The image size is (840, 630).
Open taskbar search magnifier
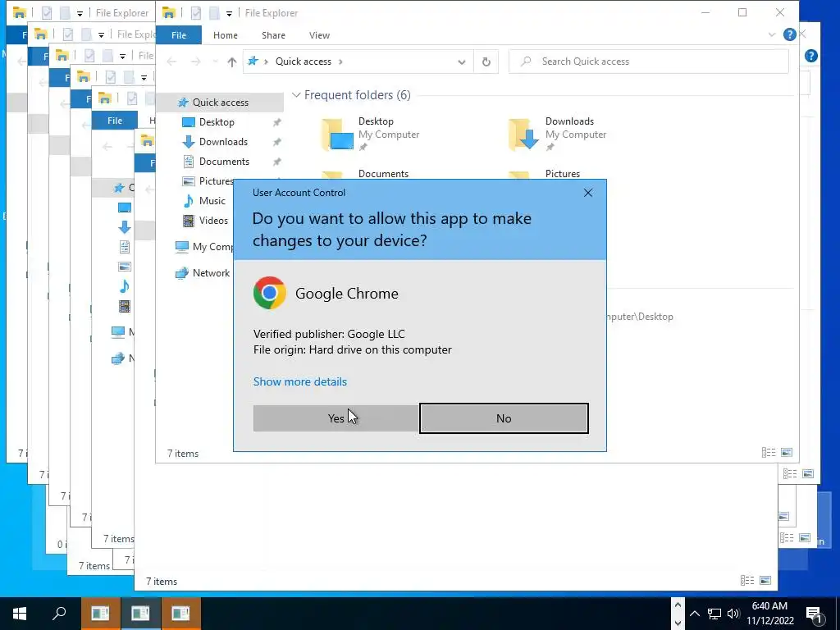[x=59, y=614]
